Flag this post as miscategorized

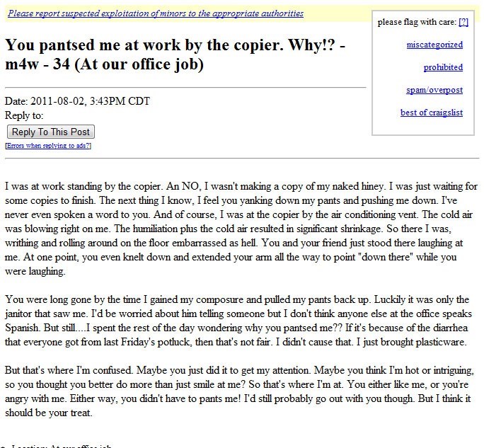434,45
